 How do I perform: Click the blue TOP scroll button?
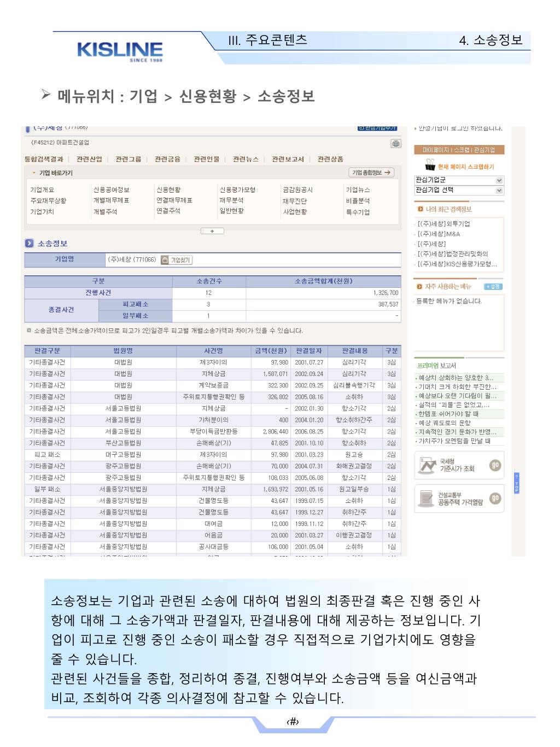(x=517, y=484)
